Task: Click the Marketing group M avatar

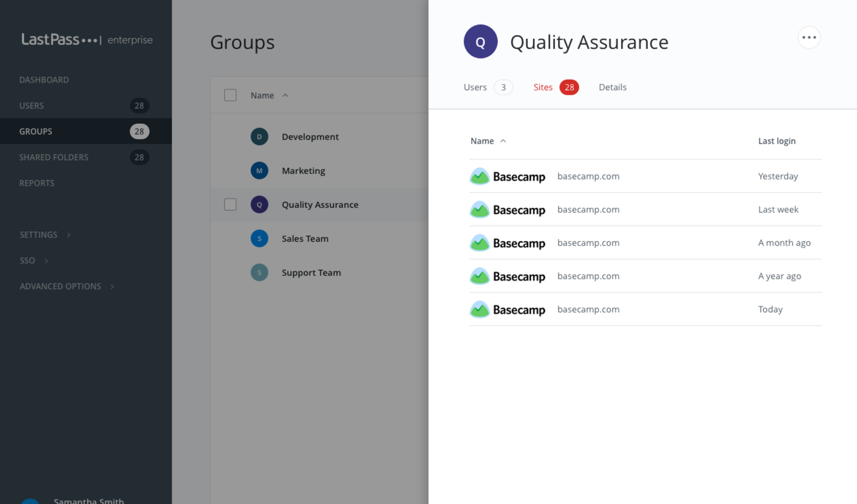Action: (x=259, y=171)
